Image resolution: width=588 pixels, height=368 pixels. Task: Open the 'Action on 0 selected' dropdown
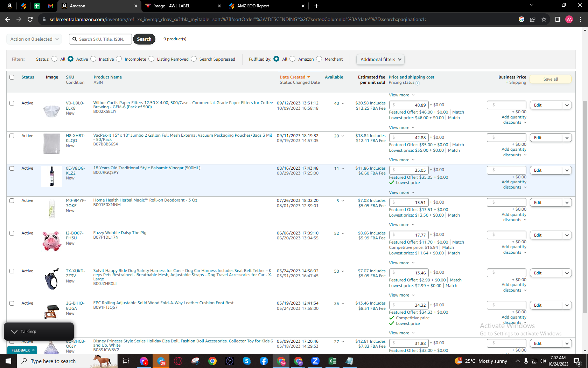coord(34,39)
